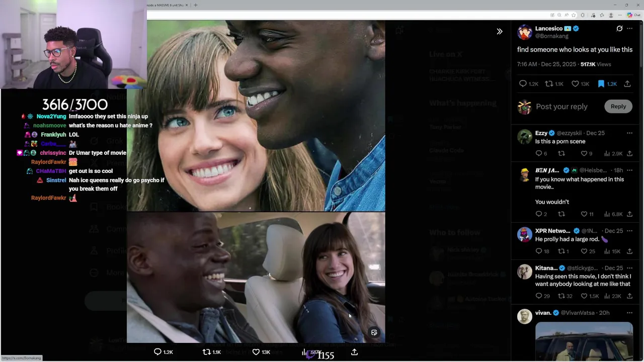
Task: Select chat message "get out is so cool"
Action: coord(91,171)
